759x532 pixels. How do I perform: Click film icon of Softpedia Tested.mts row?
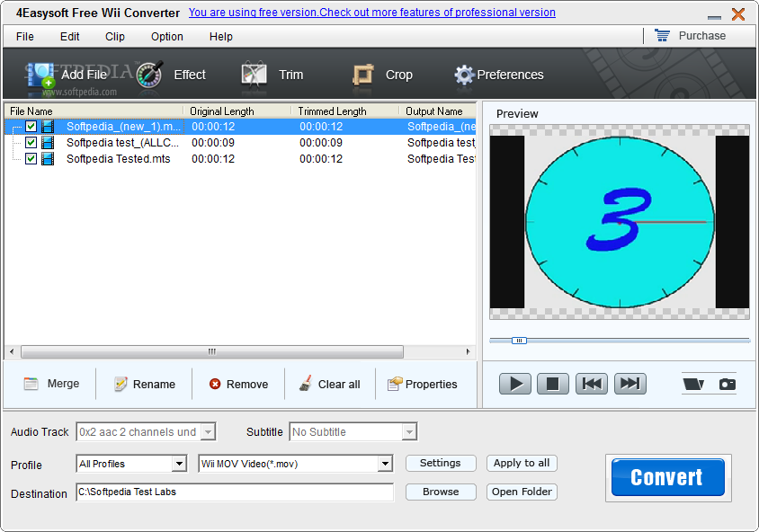tap(48, 159)
